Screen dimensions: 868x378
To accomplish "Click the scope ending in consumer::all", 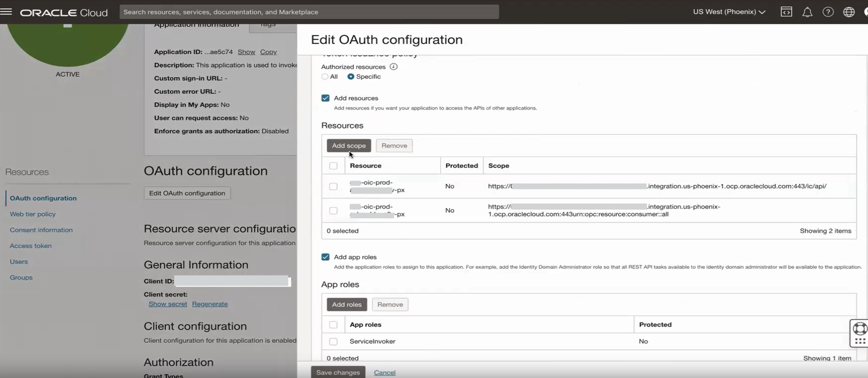I will tap(604, 211).
